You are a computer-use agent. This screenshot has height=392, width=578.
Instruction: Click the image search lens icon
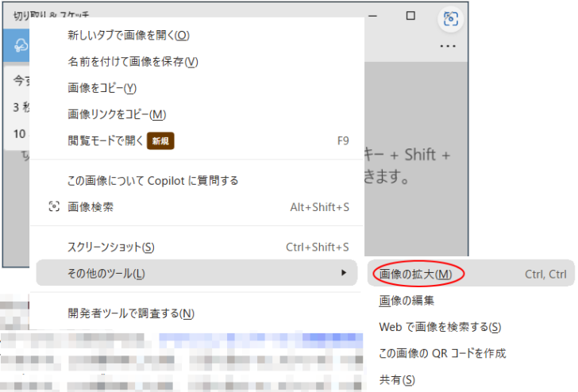tap(54, 206)
